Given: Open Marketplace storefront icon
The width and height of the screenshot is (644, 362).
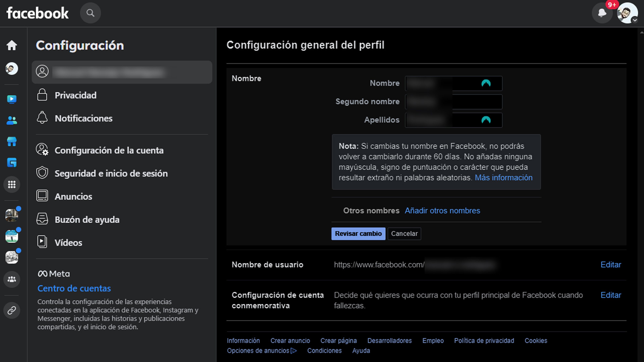Looking at the screenshot, I should pyautogui.click(x=12, y=141).
